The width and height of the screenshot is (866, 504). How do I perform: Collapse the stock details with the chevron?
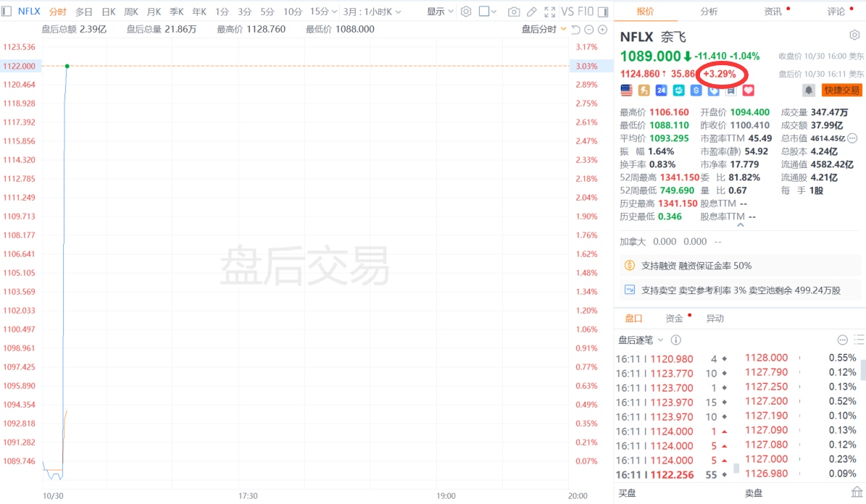tap(740, 225)
